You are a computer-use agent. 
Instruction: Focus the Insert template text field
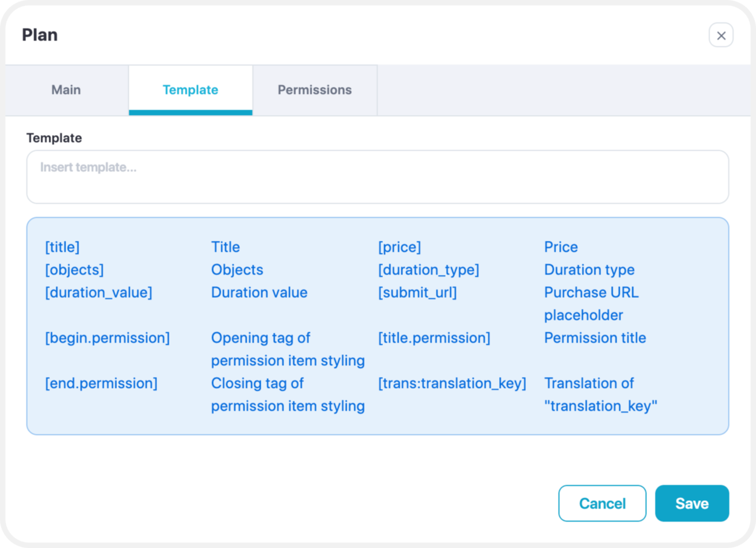coord(377,177)
